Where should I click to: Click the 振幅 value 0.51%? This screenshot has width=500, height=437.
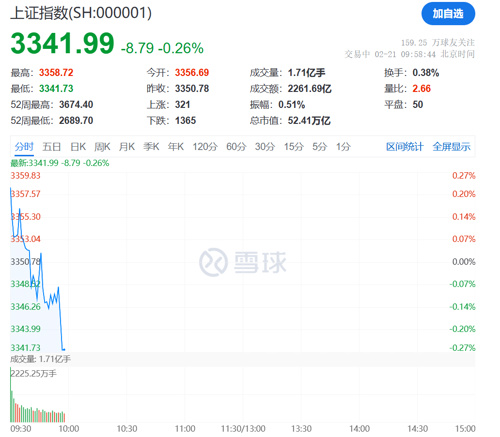pos(292,105)
